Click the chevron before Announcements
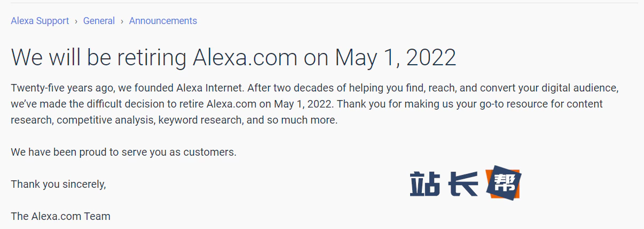The width and height of the screenshot is (644, 229). (x=122, y=21)
